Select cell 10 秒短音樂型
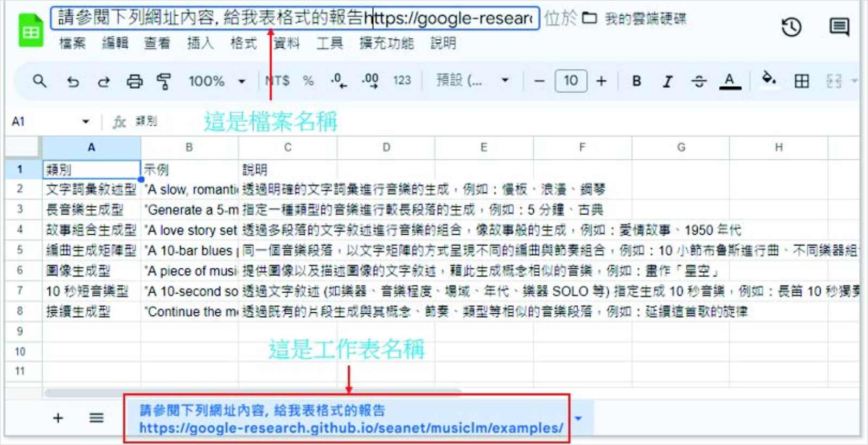This screenshot has height=445, width=868. 92,291
